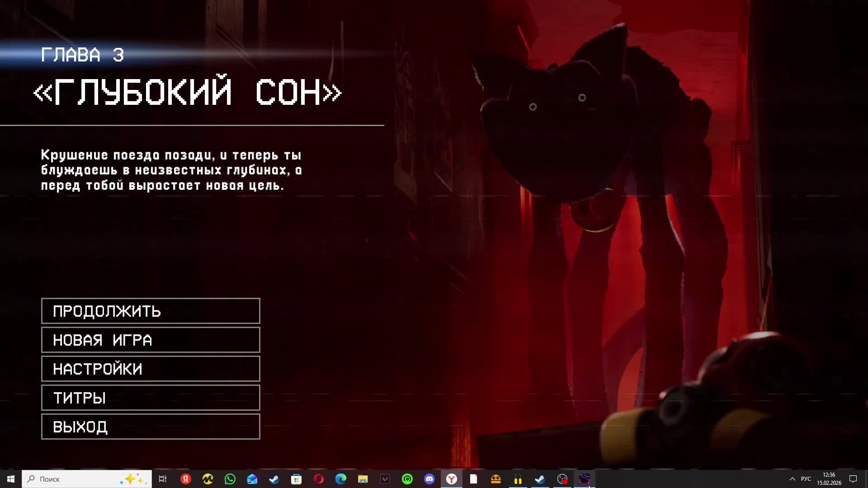Switch the РУС keyboard language indicator
The width and height of the screenshot is (868, 488).
point(806,479)
